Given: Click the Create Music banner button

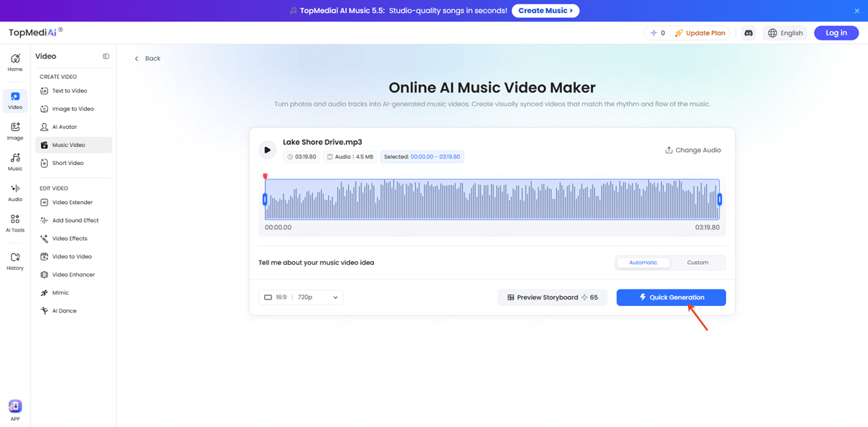Looking at the screenshot, I should pyautogui.click(x=545, y=11).
